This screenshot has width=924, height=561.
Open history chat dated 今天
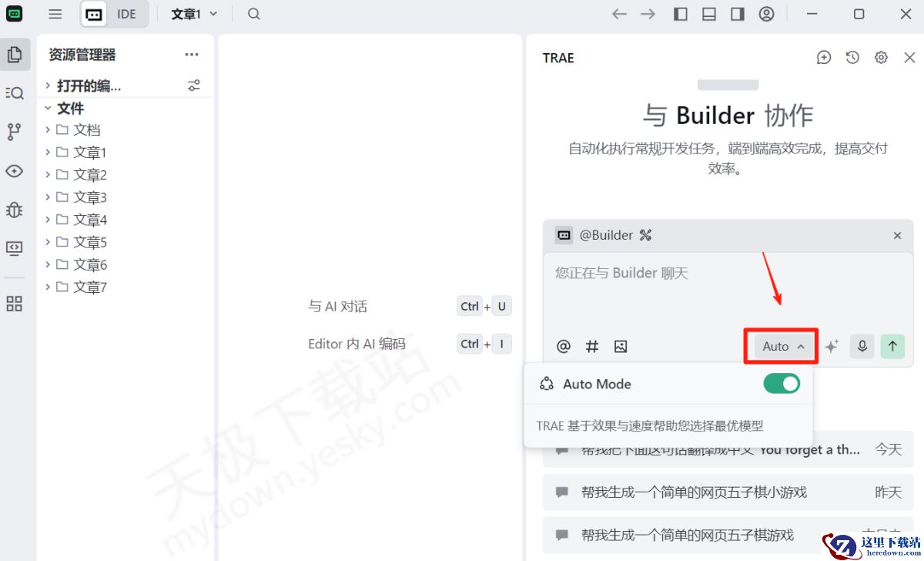[728, 450]
